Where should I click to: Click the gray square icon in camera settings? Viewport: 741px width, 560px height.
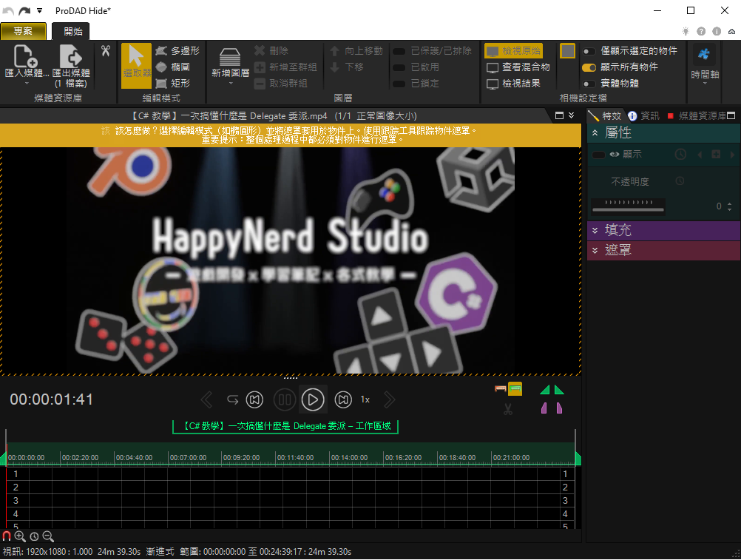tap(567, 51)
